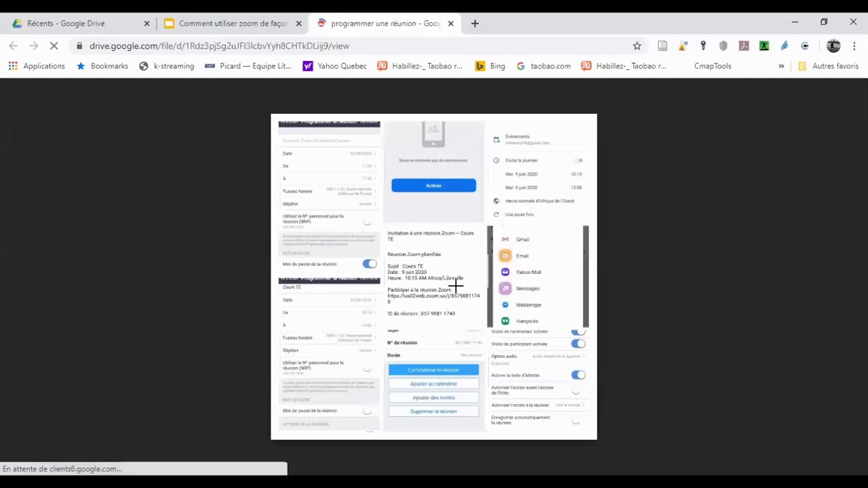Close the Récents - Google Drive tab

coord(146,23)
